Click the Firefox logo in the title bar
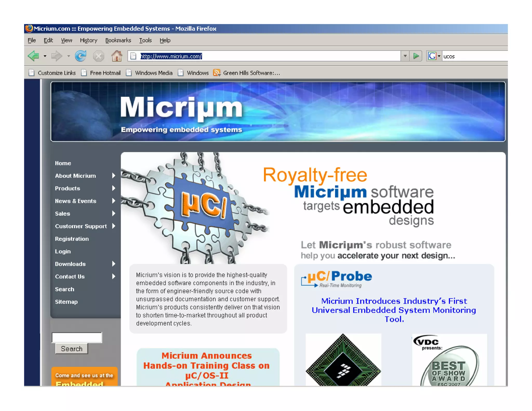The width and height of the screenshot is (532, 411). [x=29, y=28]
